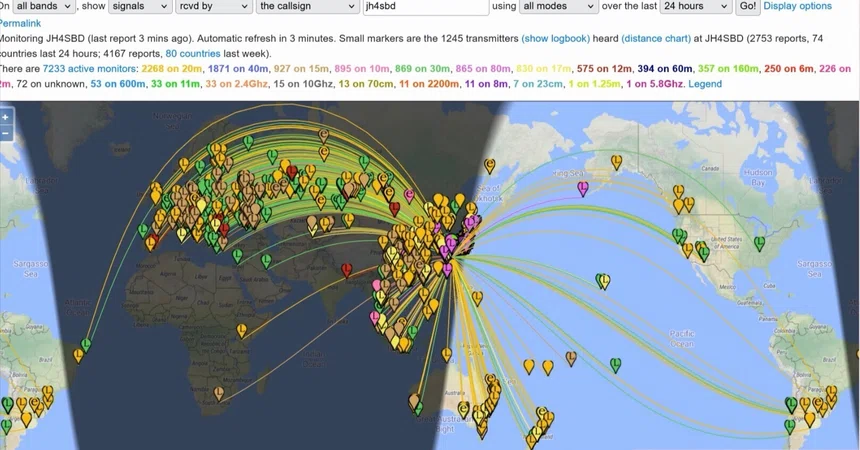Select the pink L marker in Bering Sea
Viewport: 860px width, 450px height.
(583, 189)
